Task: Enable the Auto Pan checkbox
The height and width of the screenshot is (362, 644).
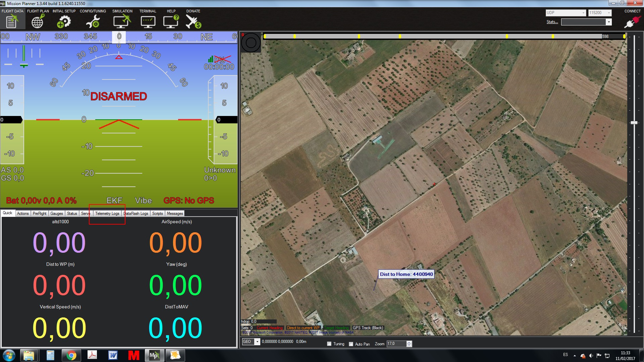Action: (x=351, y=344)
